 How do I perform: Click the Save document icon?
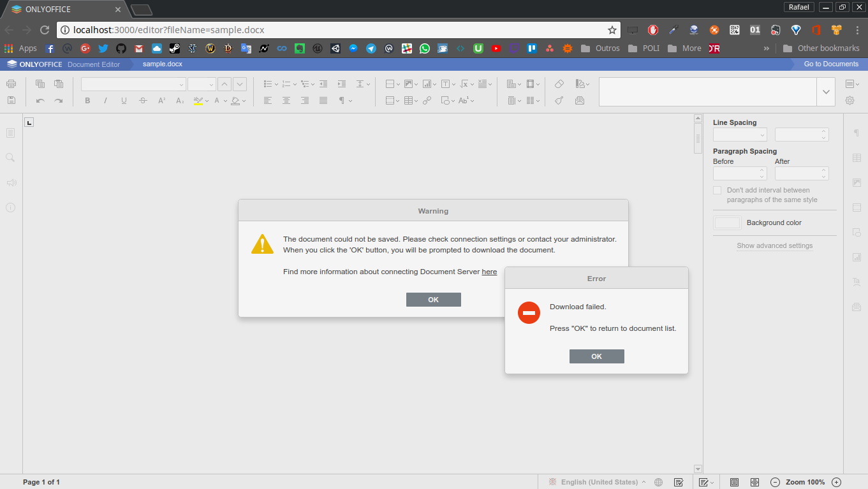point(11,100)
